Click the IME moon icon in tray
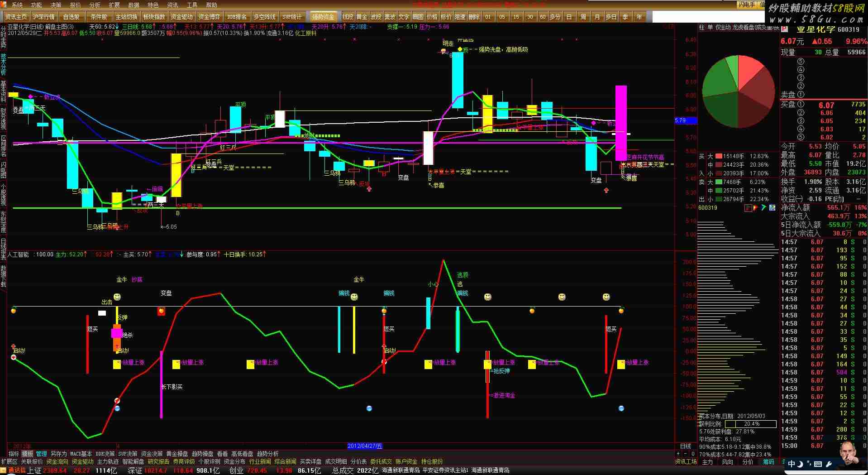This screenshot has height=475, width=868. 800,464
